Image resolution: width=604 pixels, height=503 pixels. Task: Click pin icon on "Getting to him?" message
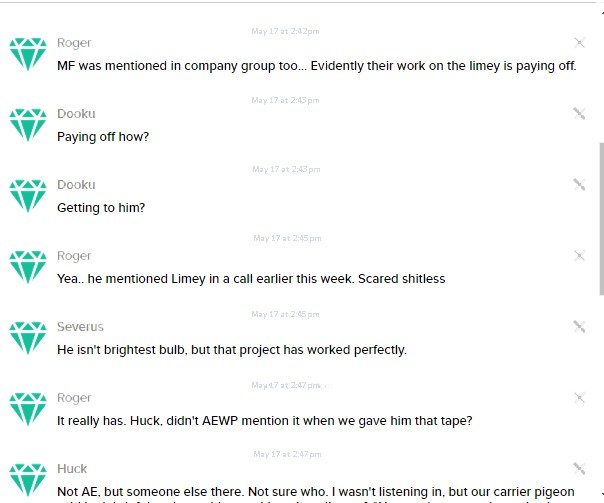coord(579,184)
